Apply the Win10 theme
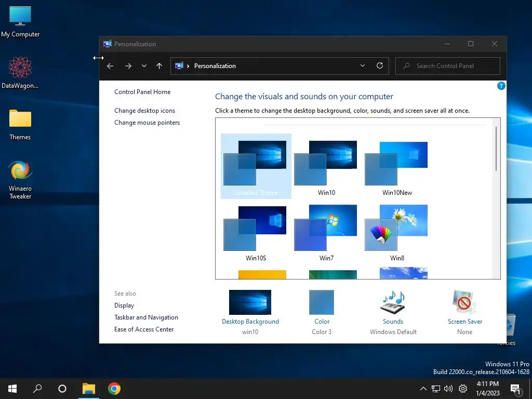This screenshot has width=532, height=399. (326, 166)
